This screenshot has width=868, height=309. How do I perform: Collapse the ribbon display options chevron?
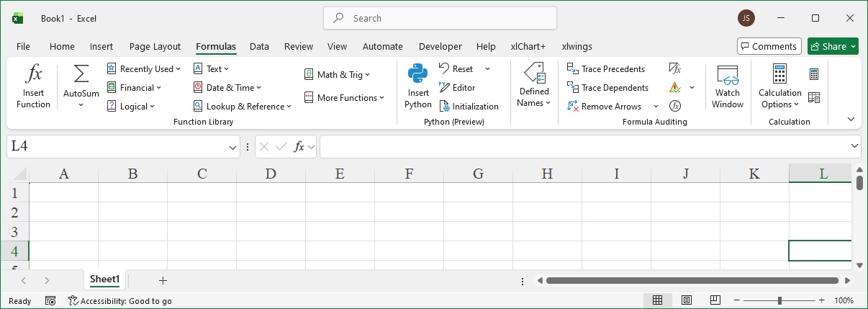[x=851, y=120]
